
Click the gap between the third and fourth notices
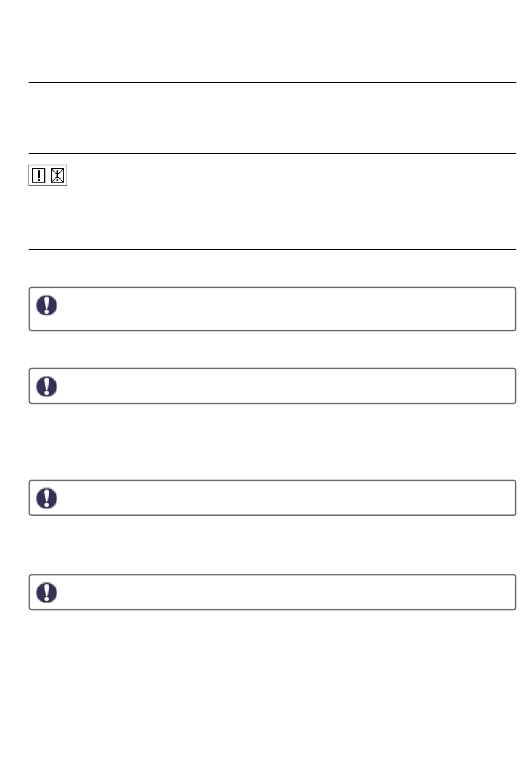272,545
